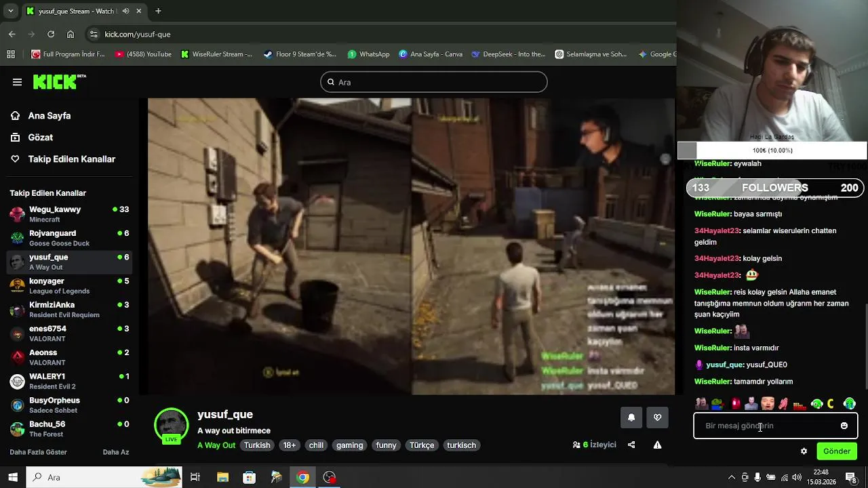This screenshot has height=488, width=868.
Task: Collapse list with Daha Az
Action: 116,452
